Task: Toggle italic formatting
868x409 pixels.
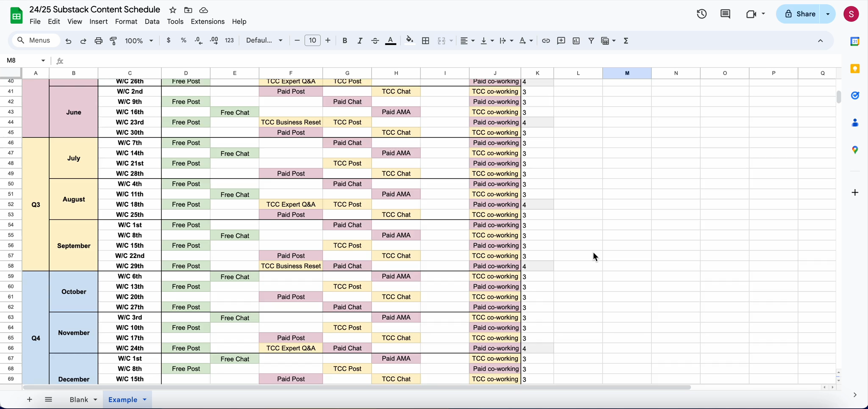Action: (360, 41)
